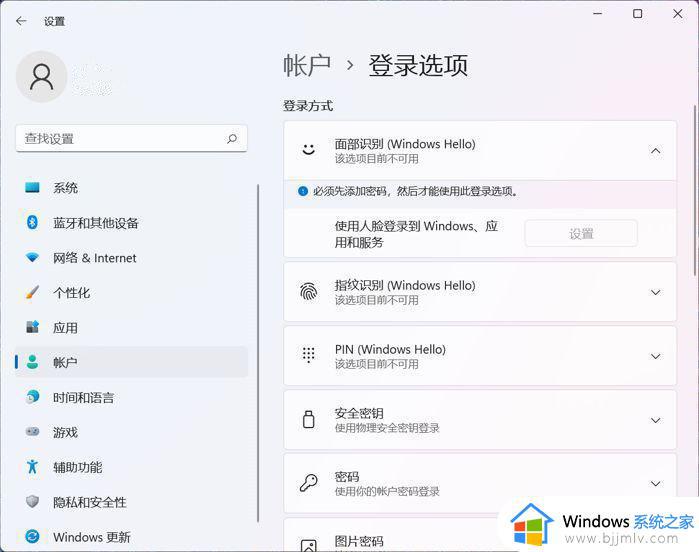
Task: Select 应用 in the sidebar
Action: [x=132, y=327]
